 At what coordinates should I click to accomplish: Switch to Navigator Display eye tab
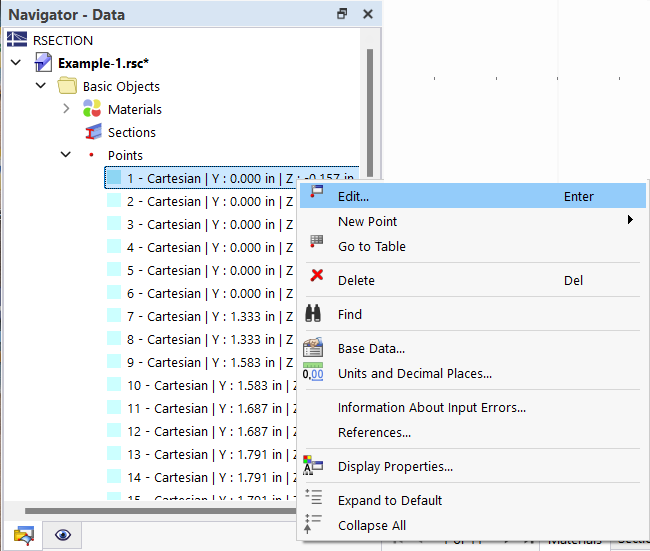[x=63, y=535]
